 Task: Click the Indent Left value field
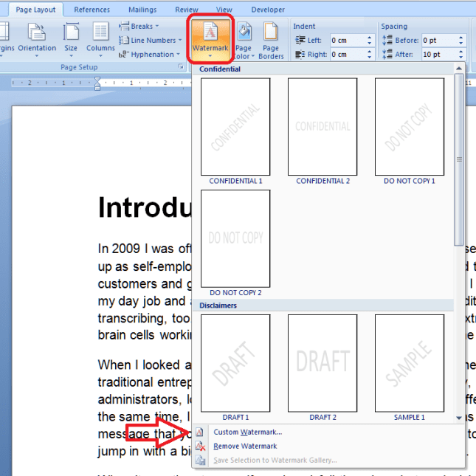347,41
